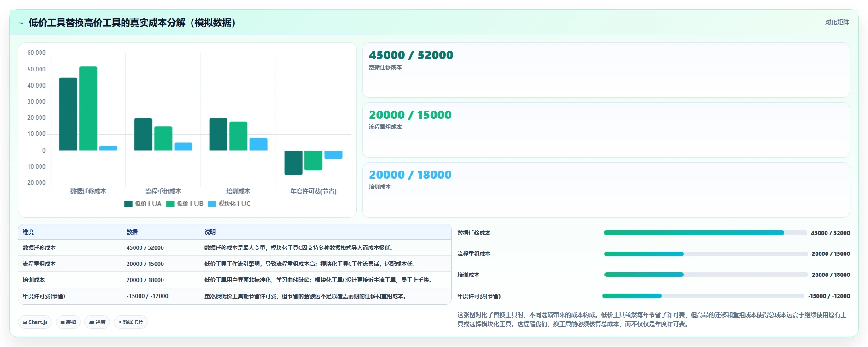The width and height of the screenshot is (868, 347).
Task: Click the 数据 table column header
Action: point(132,232)
